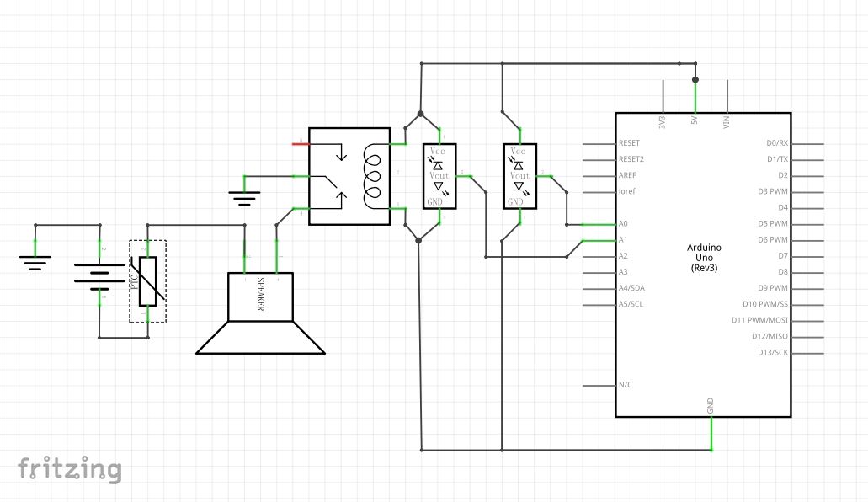Click the AREF pin label
This screenshot has width=868, height=502.
(627, 175)
